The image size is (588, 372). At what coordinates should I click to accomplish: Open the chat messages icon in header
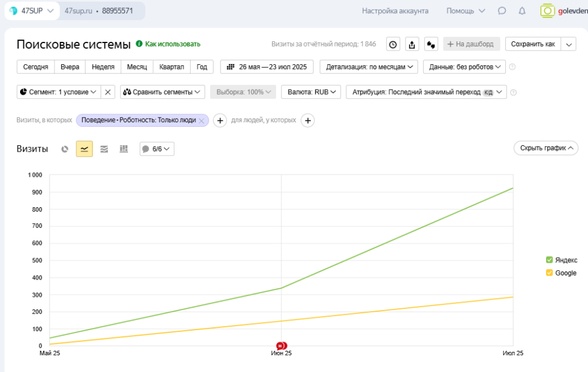(502, 11)
